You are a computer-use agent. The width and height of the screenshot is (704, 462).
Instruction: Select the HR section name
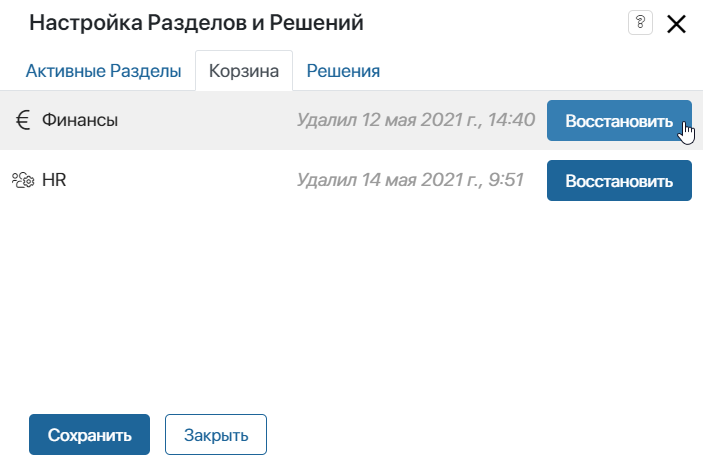[x=54, y=180]
